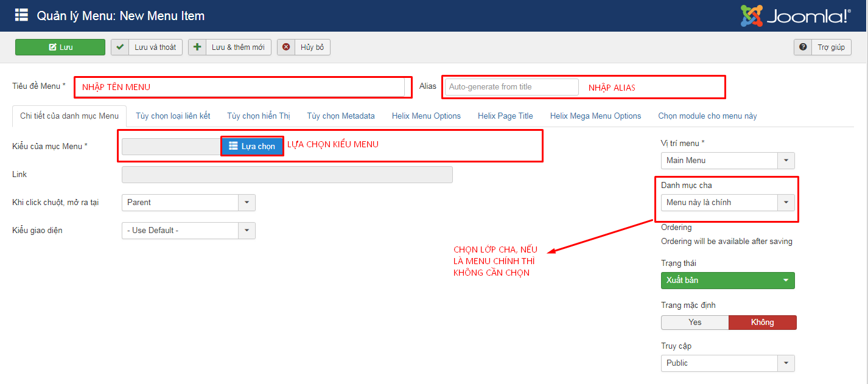Image resolution: width=868 pixels, height=384 pixels.
Task: Click the plus icon for Lưu & thêm mới
Action: 197,47
